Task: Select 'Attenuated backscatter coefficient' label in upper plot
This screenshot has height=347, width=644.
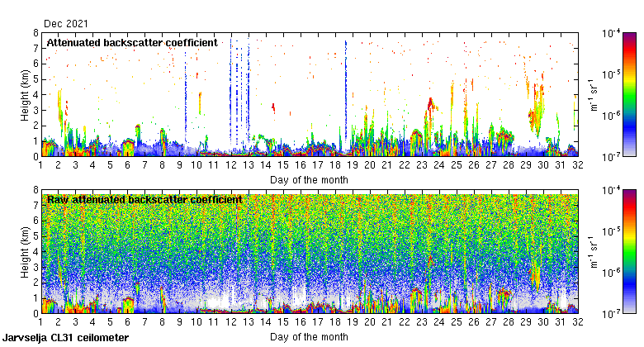Action: 132,43
